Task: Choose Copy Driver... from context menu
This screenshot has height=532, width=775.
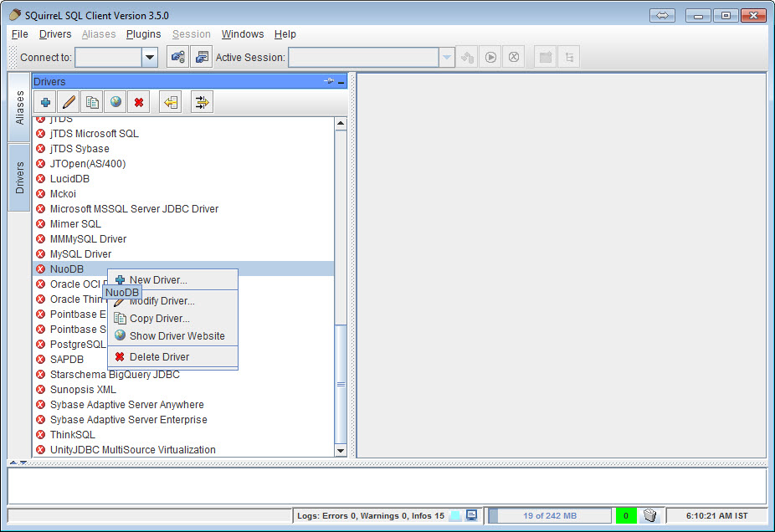Action: (172, 319)
